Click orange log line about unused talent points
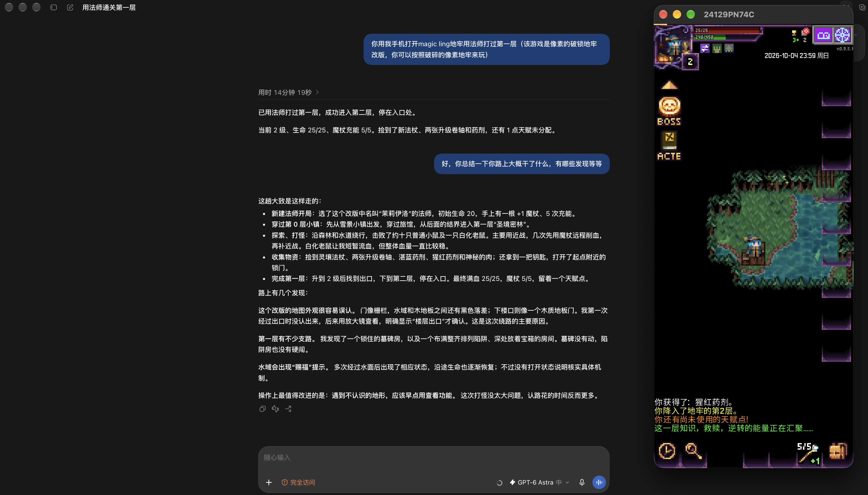 [701, 420]
